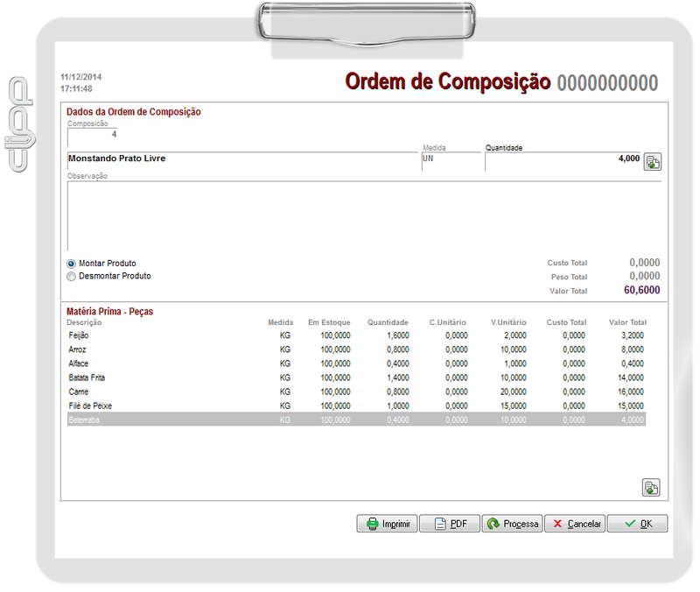Click the add item icon below materials table
This screenshot has width=700, height=592.
click(x=650, y=488)
